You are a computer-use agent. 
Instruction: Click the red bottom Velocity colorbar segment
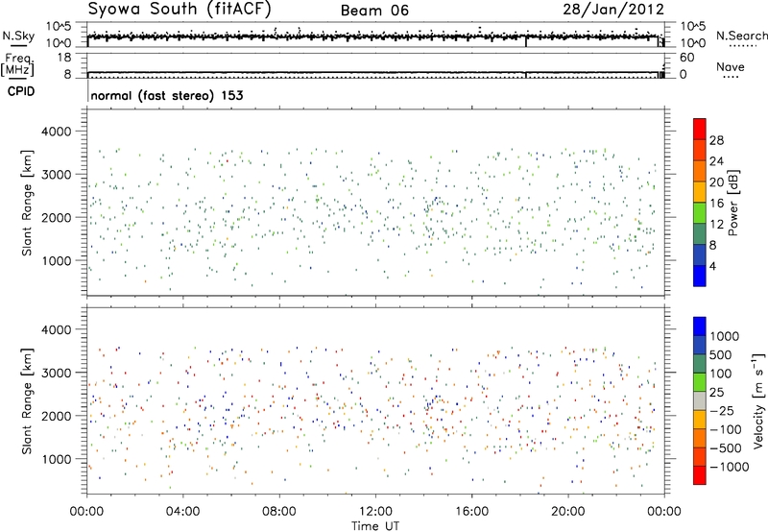pos(700,475)
